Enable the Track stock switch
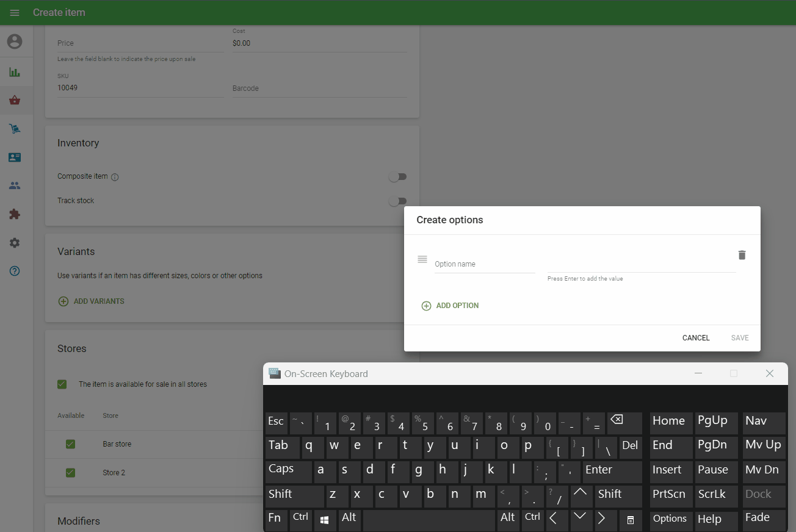This screenshot has height=532, width=796. 397,201
